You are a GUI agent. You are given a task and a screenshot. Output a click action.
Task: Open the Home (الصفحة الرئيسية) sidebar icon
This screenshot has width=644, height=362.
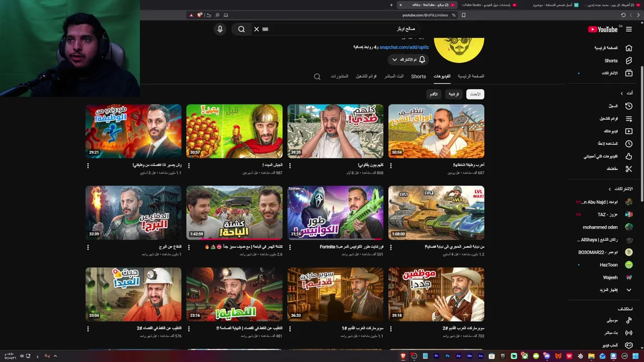[628, 48]
